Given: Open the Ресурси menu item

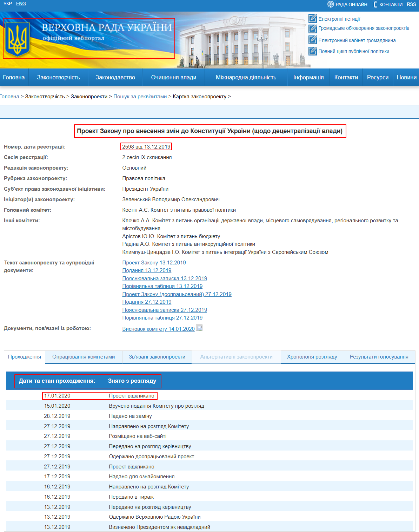Looking at the screenshot, I should tap(378, 77).
